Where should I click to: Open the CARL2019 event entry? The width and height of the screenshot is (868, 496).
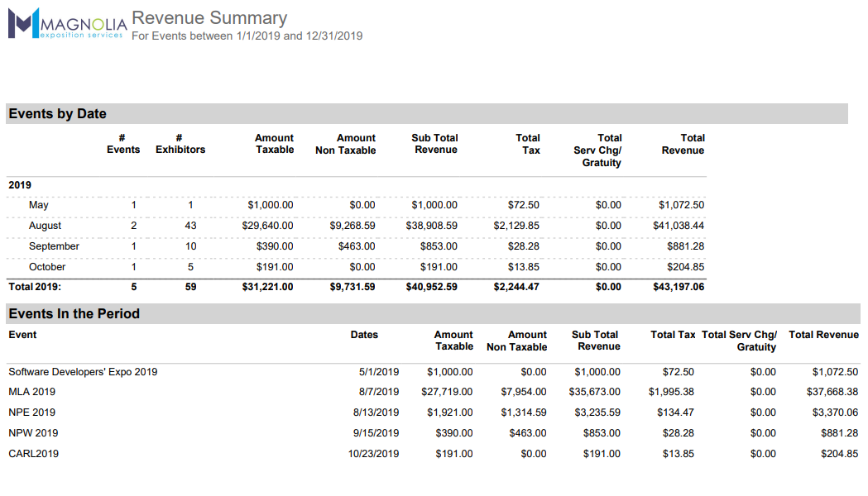coord(33,454)
